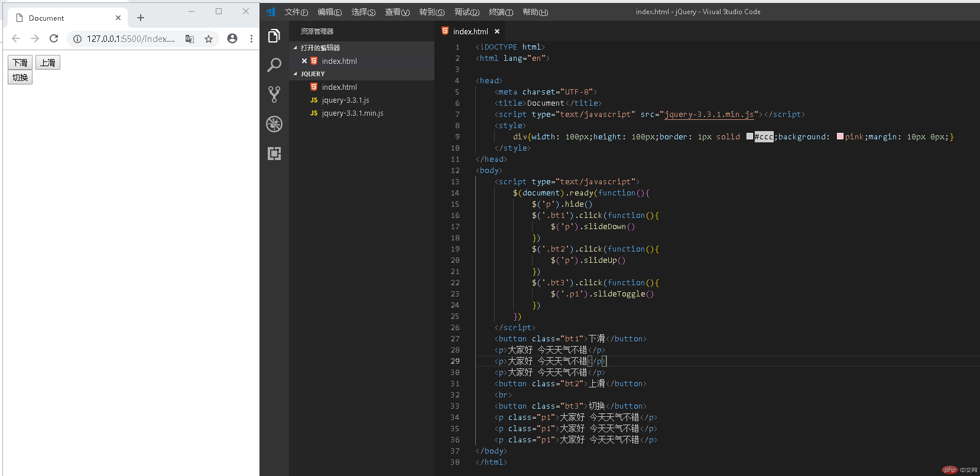Open a new Chrome tab
Viewport: 980px width, 476px height.
click(x=141, y=18)
